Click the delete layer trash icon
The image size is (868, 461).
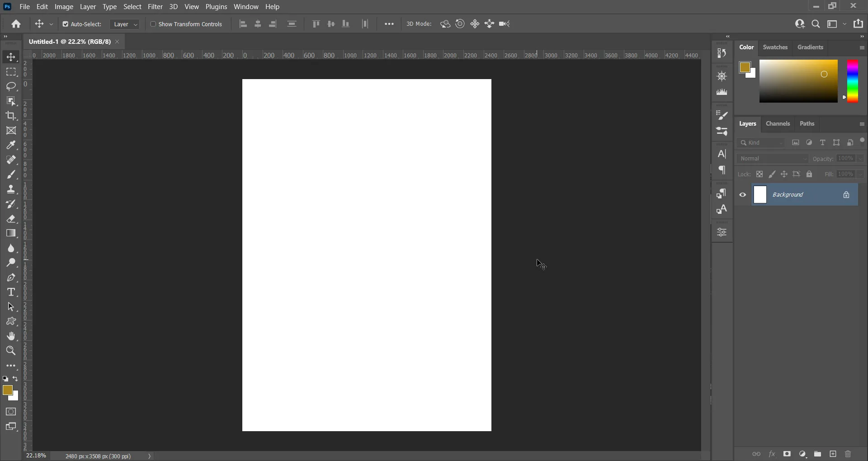(x=848, y=454)
